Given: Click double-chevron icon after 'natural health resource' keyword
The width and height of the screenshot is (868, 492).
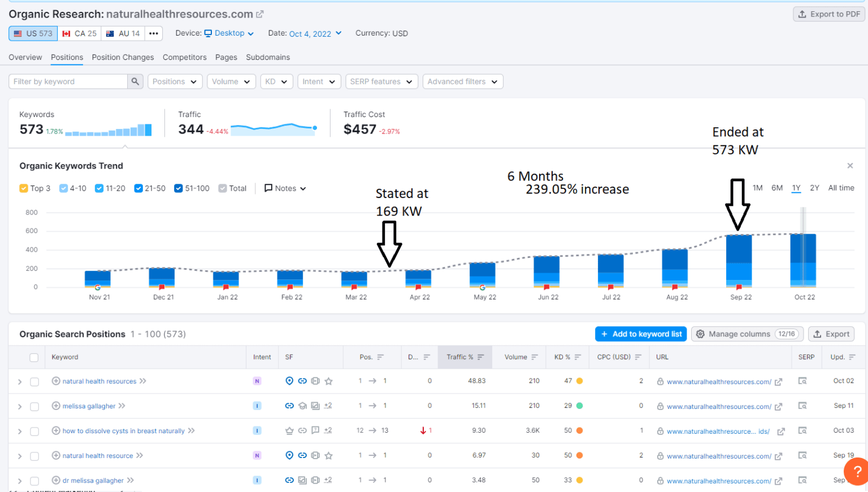Looking at the screenshot, I should (x=140, y=456).
